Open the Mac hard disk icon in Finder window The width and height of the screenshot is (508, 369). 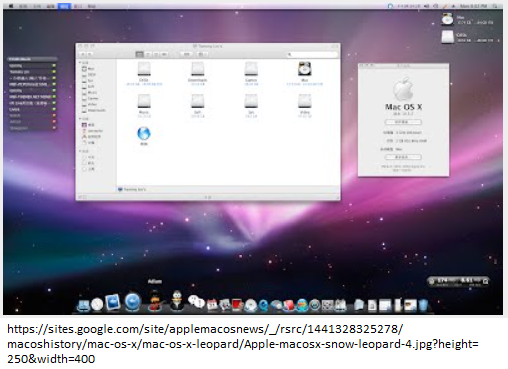[304, 69]
